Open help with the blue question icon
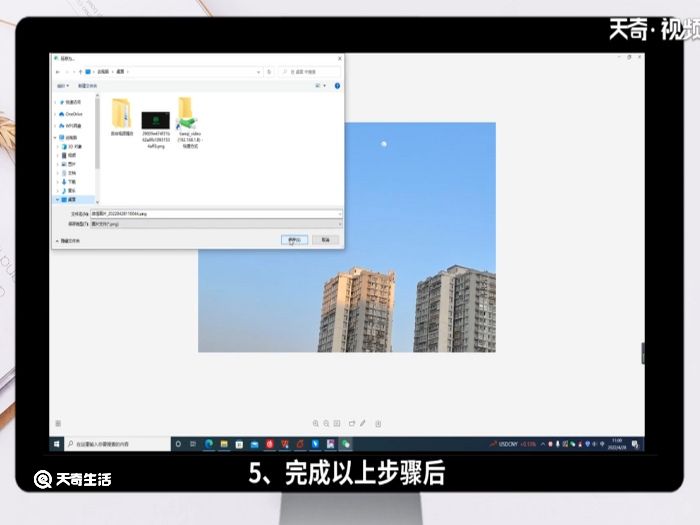 pyautogui.click(x=337, y=86)
